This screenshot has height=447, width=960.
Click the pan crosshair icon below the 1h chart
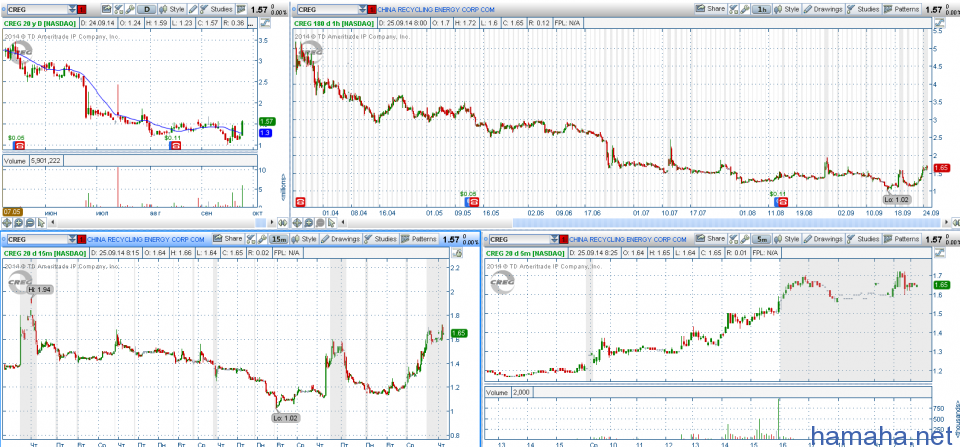pos(297,223)
